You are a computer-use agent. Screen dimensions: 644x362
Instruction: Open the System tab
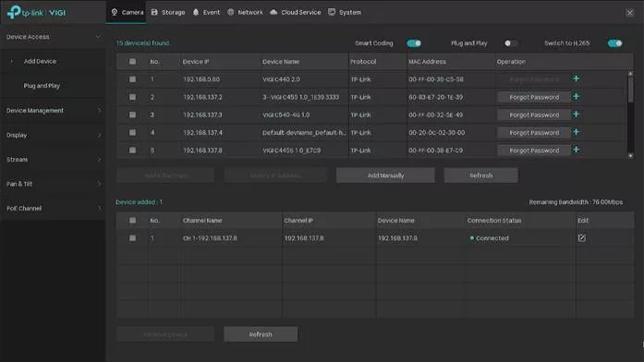(345, 12)
